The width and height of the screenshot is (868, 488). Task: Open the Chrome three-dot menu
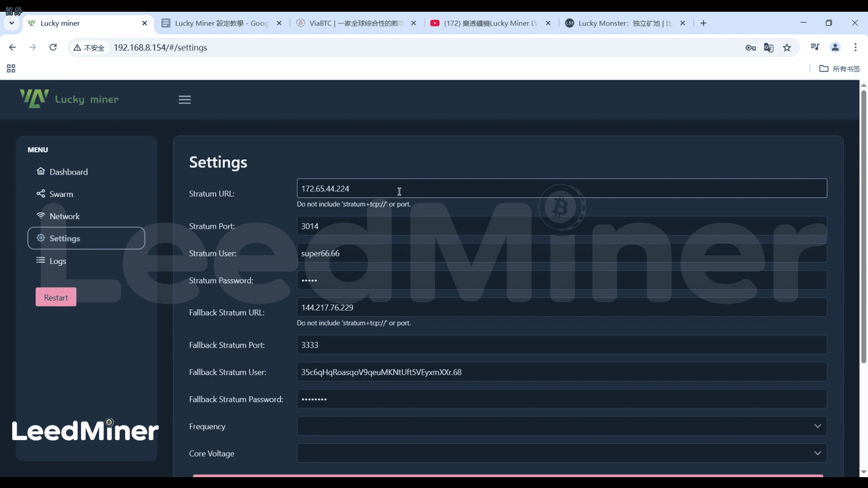click(855, 47)
